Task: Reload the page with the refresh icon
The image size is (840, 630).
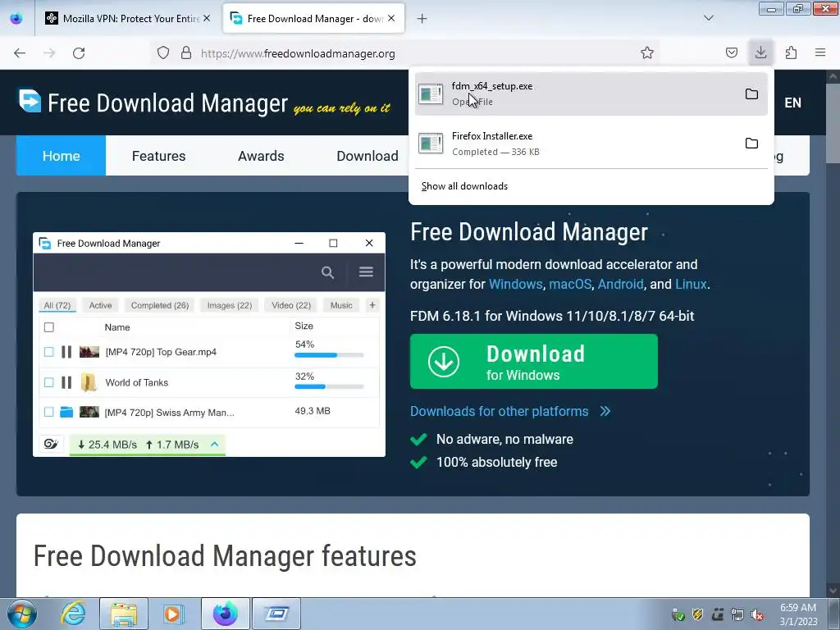Action: (x=79, y=53)
